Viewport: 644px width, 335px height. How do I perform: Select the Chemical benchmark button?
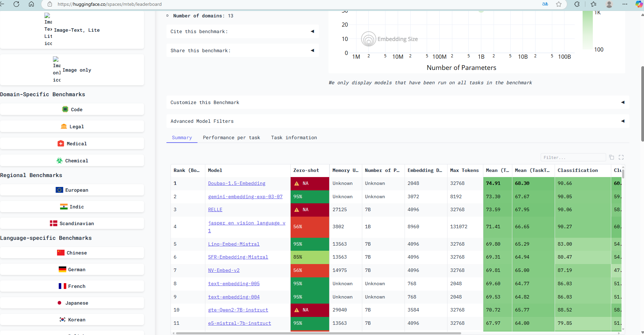click(72, 161)
